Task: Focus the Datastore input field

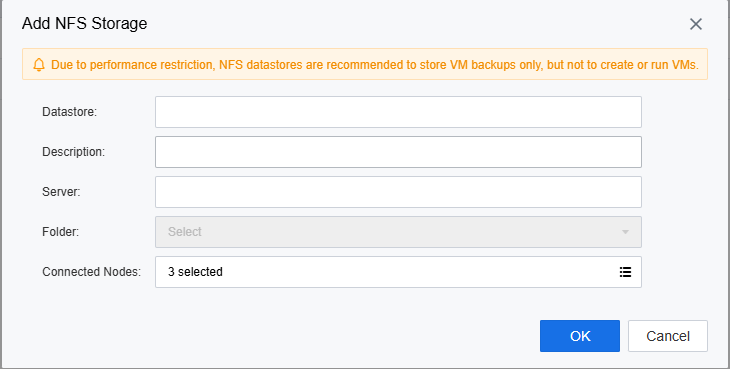Action: coord(398,112)
